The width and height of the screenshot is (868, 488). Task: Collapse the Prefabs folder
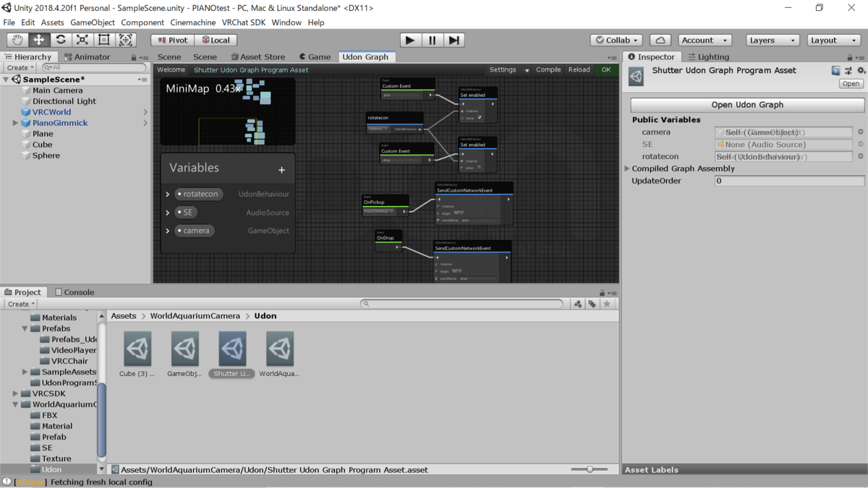point(25,329)
